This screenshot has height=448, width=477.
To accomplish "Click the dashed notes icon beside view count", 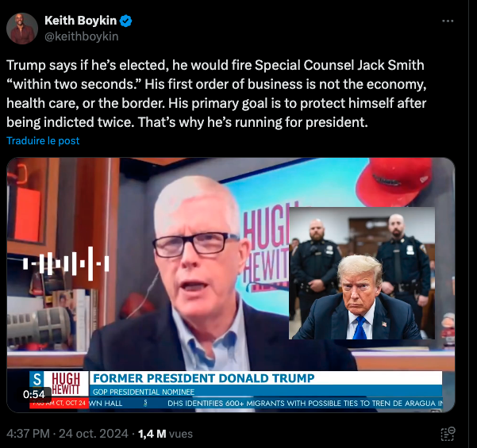I will click(448, 434).
